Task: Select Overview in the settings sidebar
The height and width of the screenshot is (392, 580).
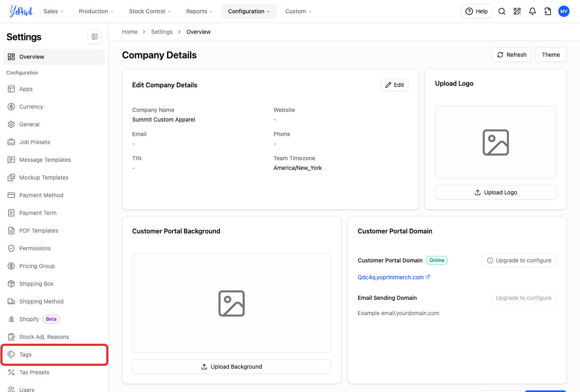Action: coord(54,57)
